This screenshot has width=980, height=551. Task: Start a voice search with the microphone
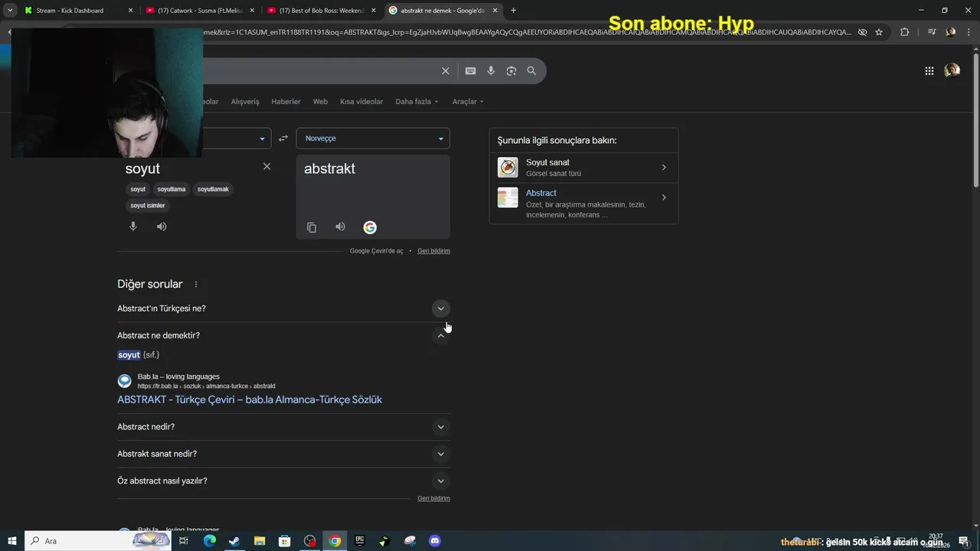491,70
